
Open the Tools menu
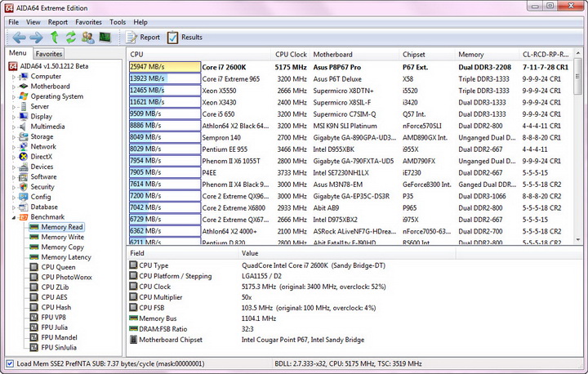tap(118, 22)
